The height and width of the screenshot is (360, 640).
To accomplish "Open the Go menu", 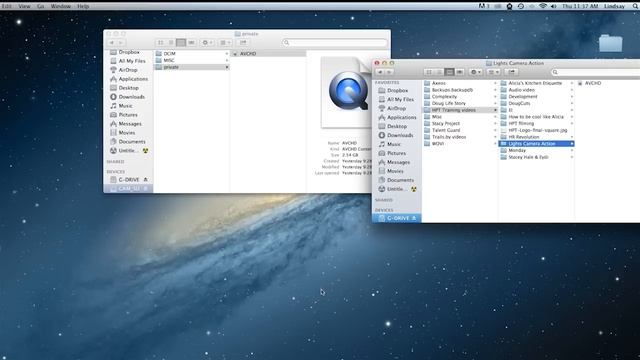I will pos(40,6).
